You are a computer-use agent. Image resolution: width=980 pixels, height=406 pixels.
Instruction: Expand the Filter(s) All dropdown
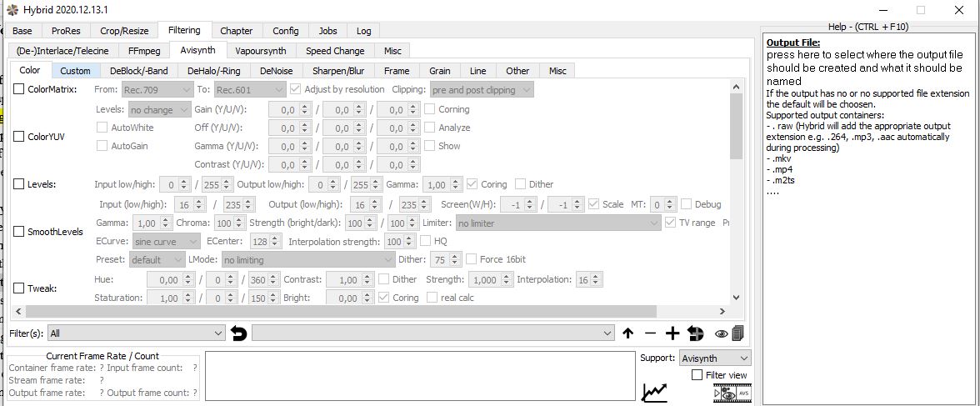pos(137,333)
